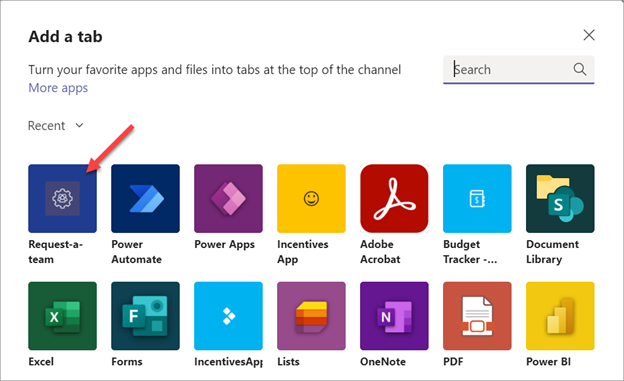This screenshot has height=381, width=624.
Task: Add the Document Library SharePoint tile
Action: point(560,198)
